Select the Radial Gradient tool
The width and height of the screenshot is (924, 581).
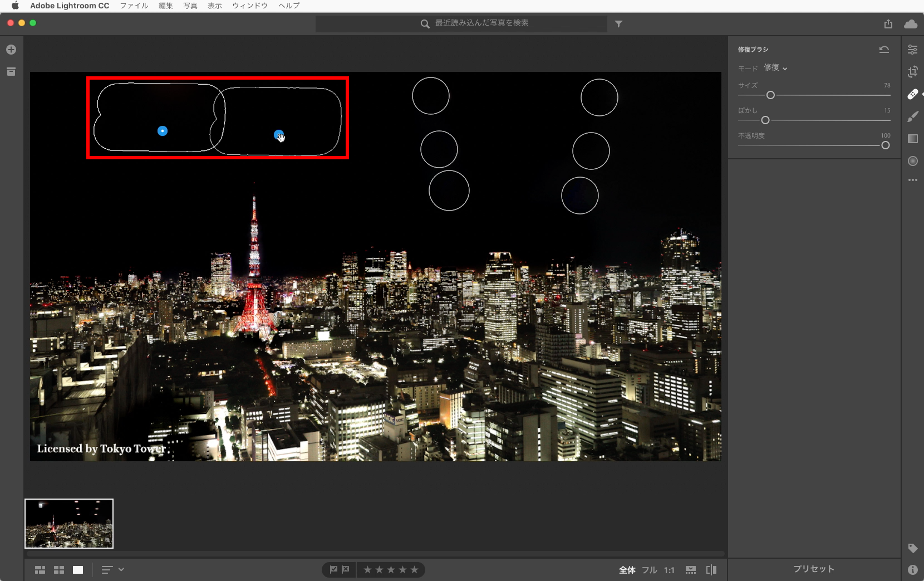[913, 161]
